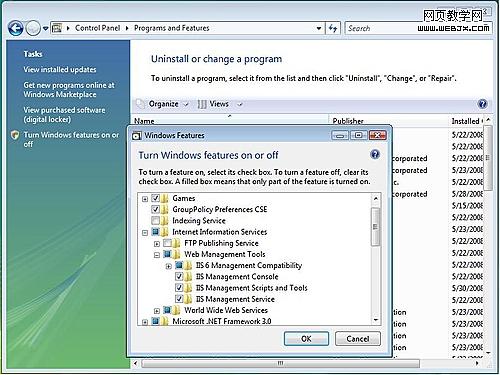Open Help in the Programs and Features toolbar
The width and height of the screenshot is (500, 375).
pos(482,104)
